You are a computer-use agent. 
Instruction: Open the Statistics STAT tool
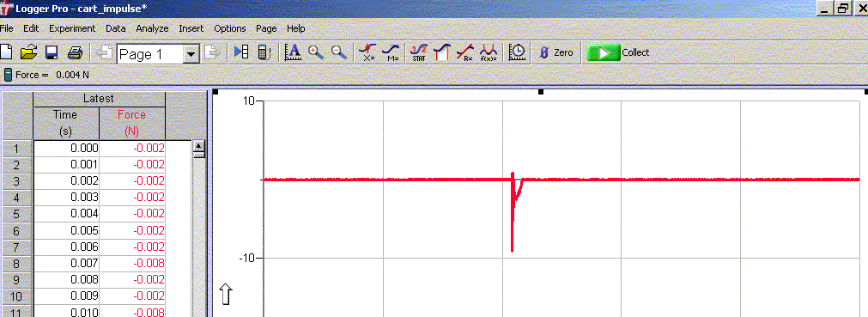(419, 52)
